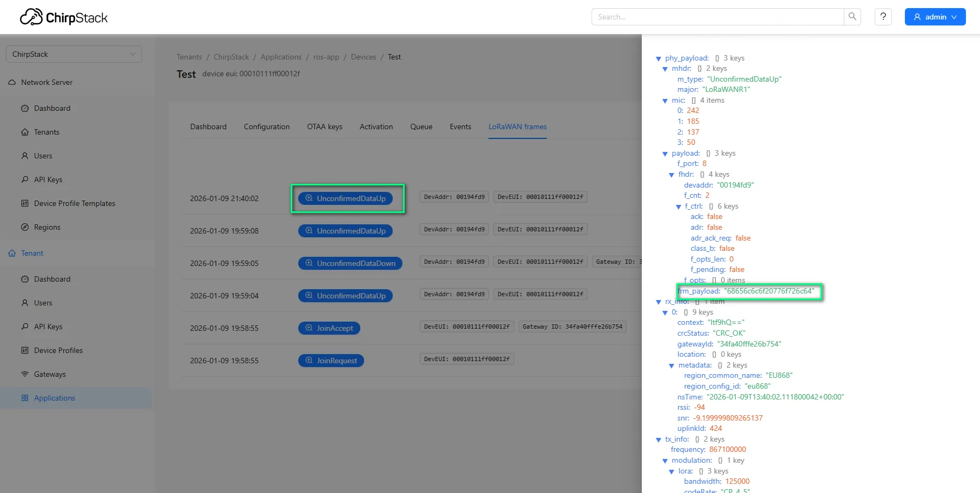
Task: Click the Gateways wifi icon in sidebar
Action: point(25,374)
